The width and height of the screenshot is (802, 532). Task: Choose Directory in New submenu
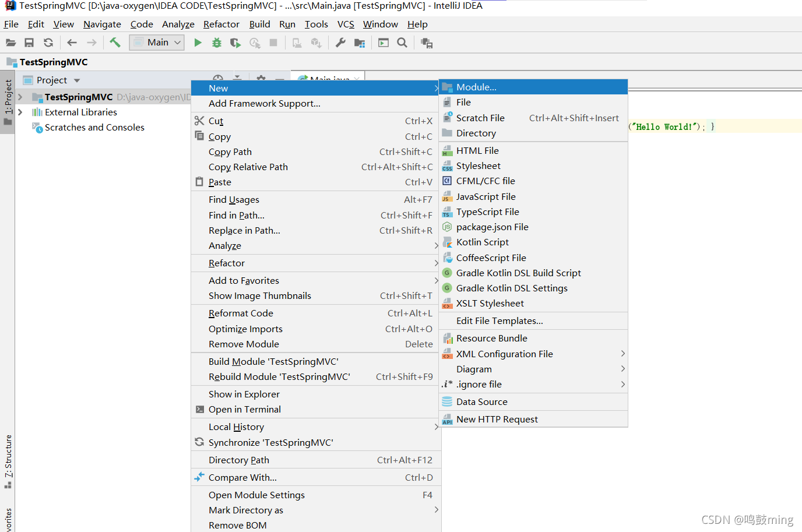[x=533, y=133]
